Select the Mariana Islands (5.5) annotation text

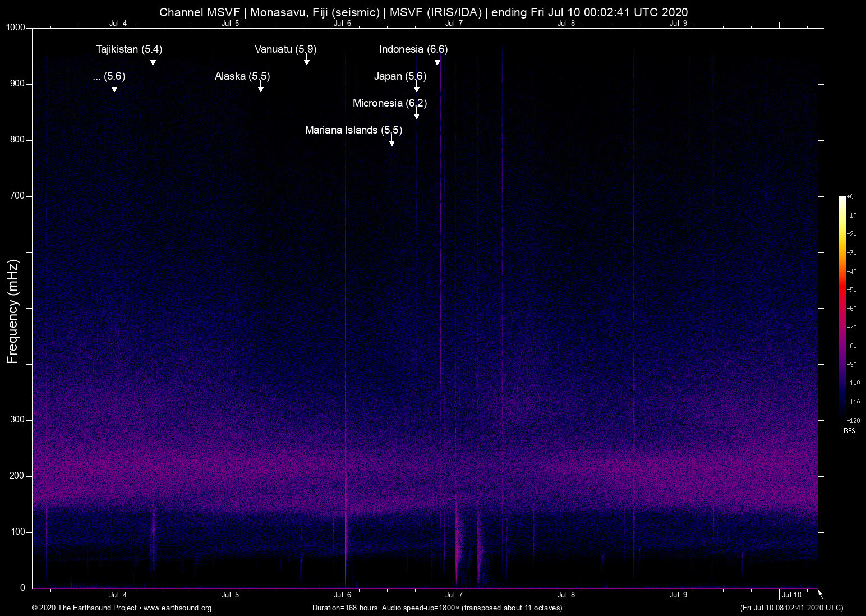pos(353,130)
